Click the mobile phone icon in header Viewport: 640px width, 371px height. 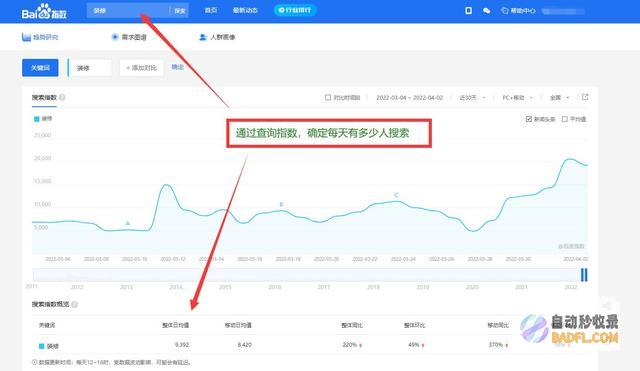(469, 11)
